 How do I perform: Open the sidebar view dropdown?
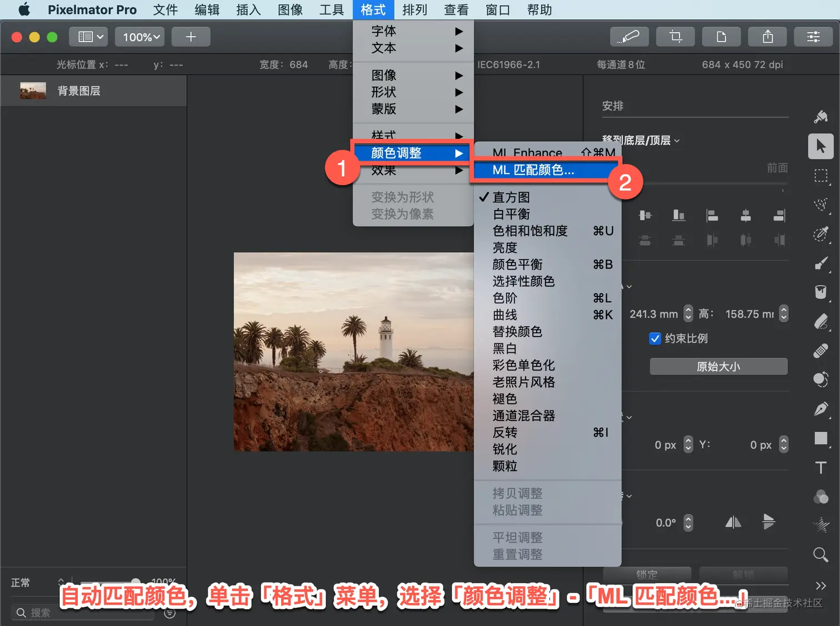click(x=89, y=37)
